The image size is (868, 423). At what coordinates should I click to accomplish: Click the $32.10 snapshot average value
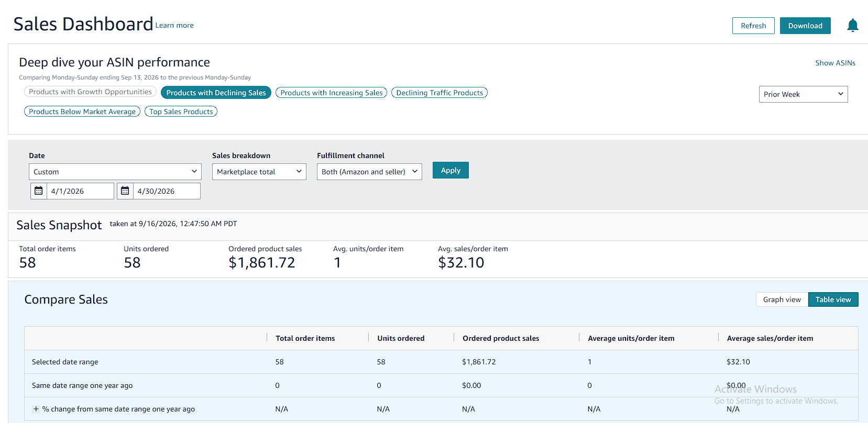click(461, 263)
